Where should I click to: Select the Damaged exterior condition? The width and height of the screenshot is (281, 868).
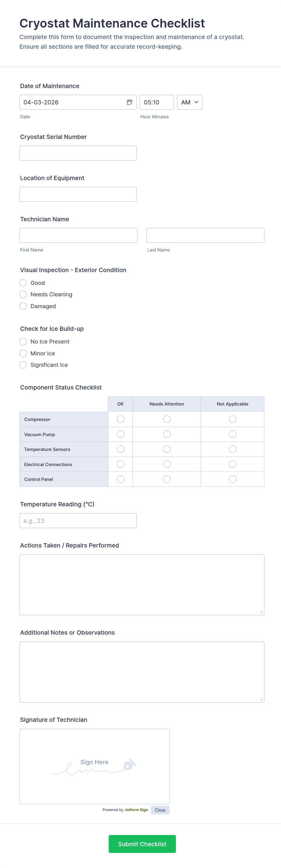point(23,306)
